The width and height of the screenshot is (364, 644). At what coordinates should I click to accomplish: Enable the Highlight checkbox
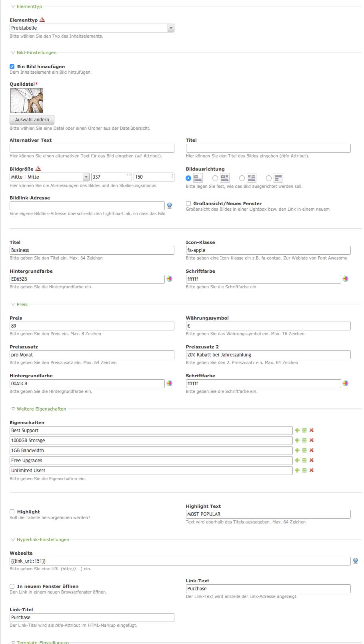(12, 512)
